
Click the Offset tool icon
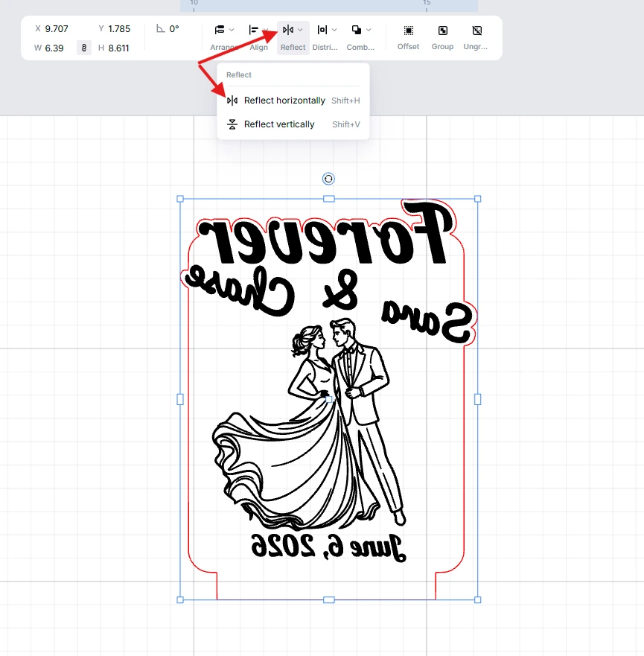click(409, 30)
